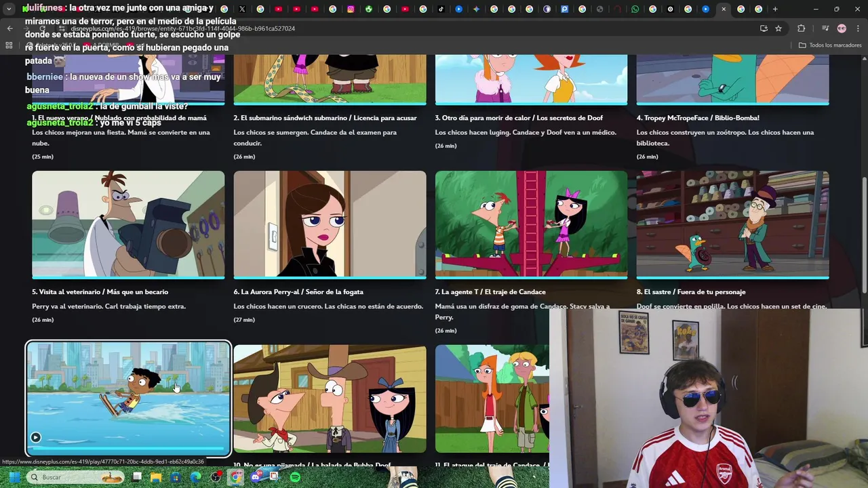Open the 'Todos los marcadores' folder

tap(830, 45)
